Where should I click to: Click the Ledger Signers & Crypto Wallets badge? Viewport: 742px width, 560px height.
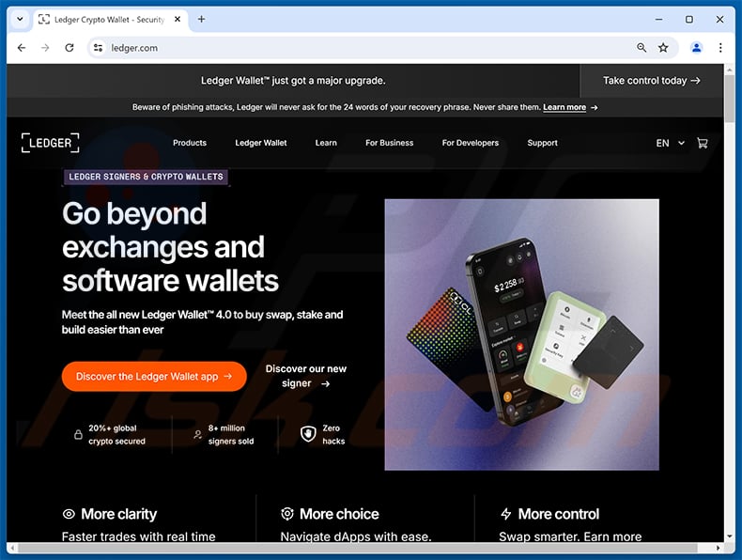(x=146, y=177)
